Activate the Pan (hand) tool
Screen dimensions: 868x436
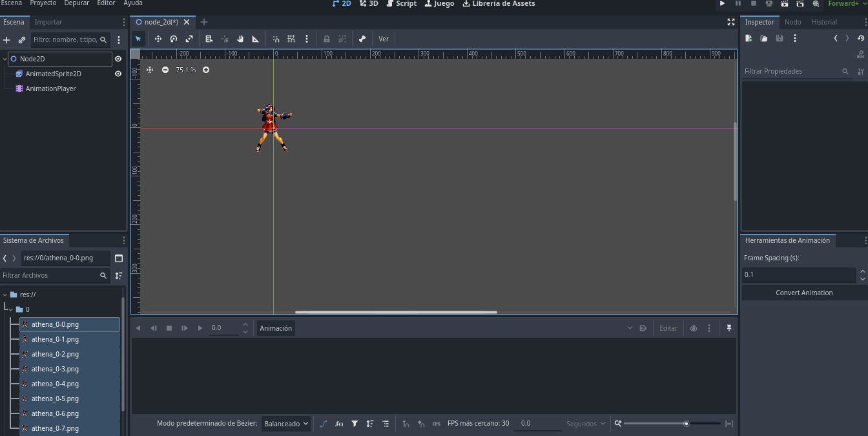(x=240, y=39)
